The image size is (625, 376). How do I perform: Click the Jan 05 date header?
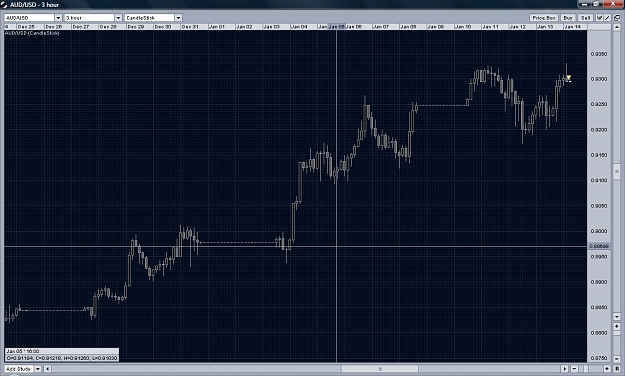coord(336,27)
